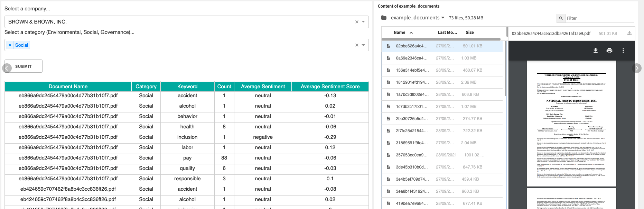Select file 02bbe626a4c4 in the list
The image size is (644, 209).
(442, 46)
